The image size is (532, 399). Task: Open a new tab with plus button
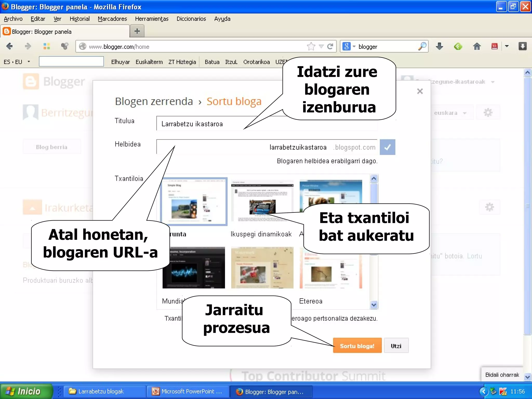pyautogui.click(x=137, y=31)
